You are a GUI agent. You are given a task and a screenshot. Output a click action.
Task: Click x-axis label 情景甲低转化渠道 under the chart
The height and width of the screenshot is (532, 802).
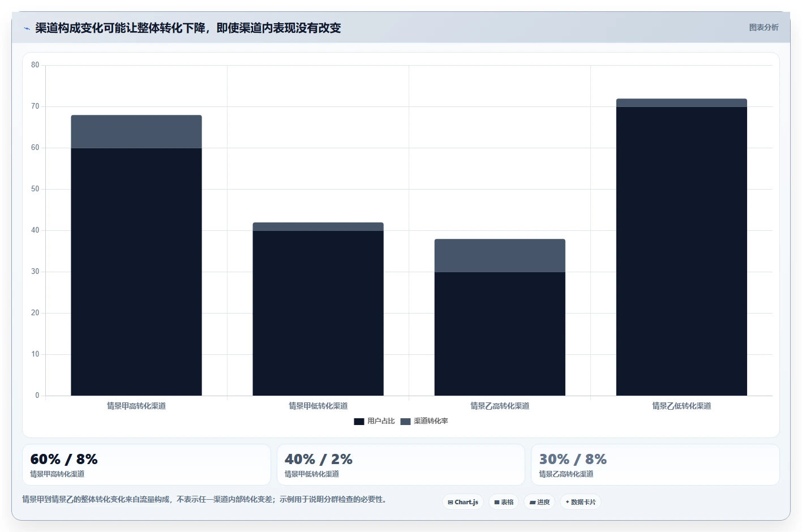(318, 406)
